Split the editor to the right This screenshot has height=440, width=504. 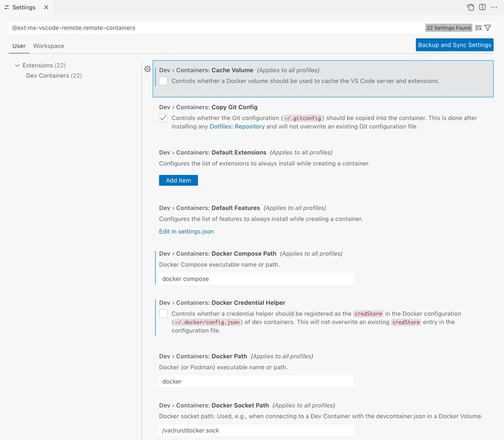tap(482, 8)
